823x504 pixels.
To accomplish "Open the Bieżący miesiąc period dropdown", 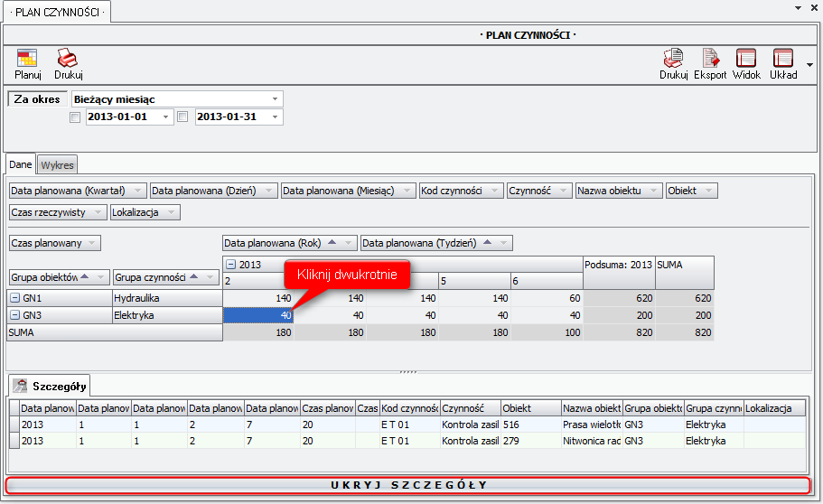I will tap(275, 98).
